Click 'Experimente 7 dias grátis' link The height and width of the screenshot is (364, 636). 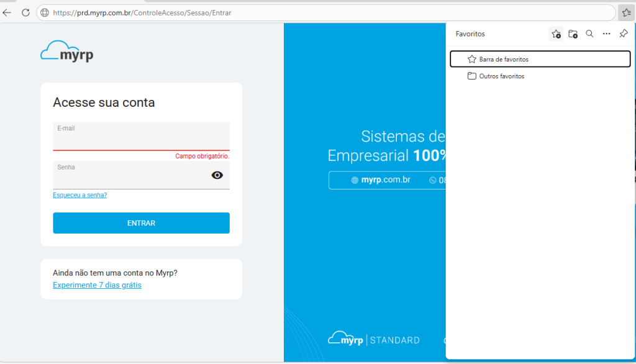97,285
